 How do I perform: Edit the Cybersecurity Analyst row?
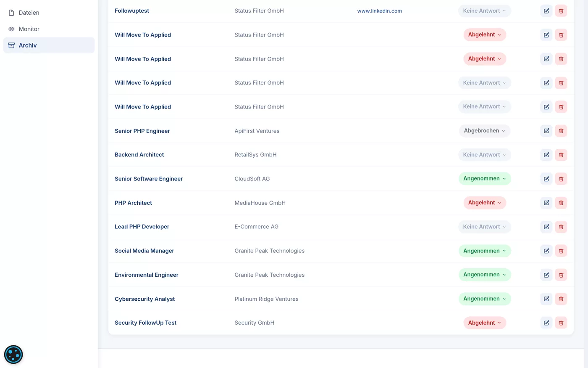[546, 299]
